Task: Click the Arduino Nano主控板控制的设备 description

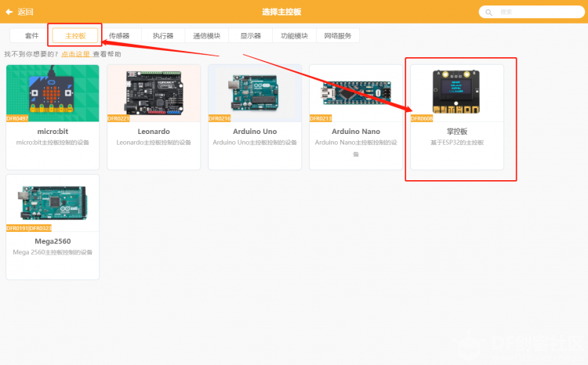Action: 356,148
